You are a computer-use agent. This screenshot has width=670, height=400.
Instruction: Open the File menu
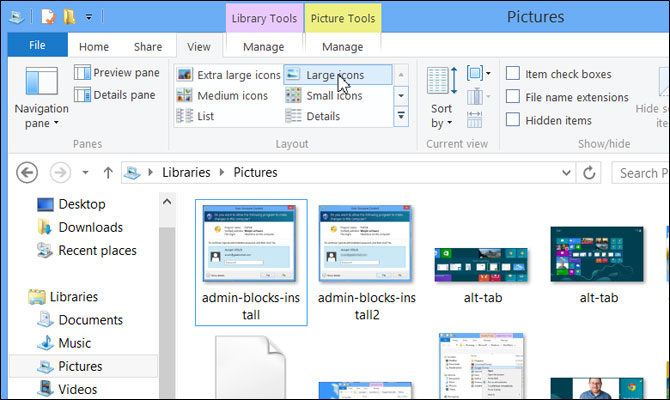pos(37,45)
